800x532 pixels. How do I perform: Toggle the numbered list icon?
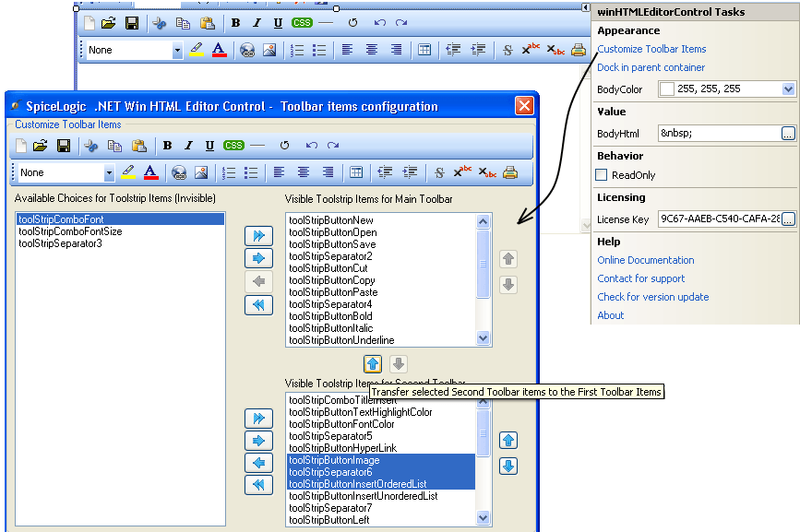[230, 173]
